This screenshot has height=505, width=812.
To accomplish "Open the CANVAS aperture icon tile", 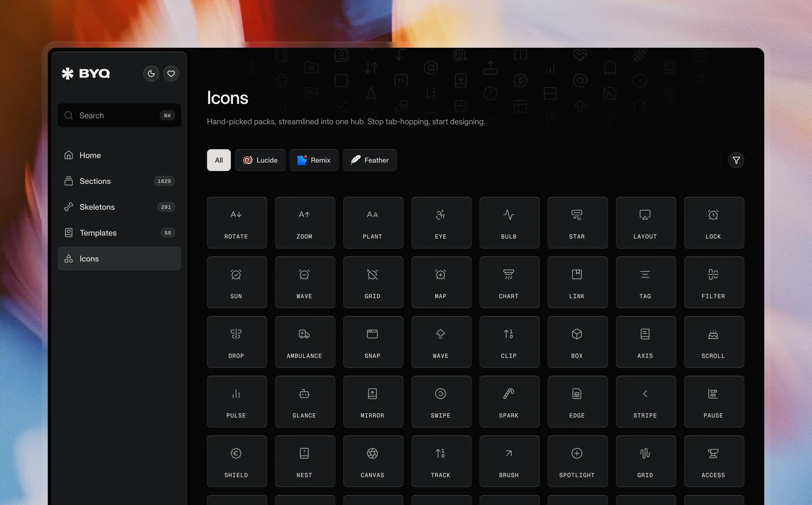I will click(x=373, y=461).
